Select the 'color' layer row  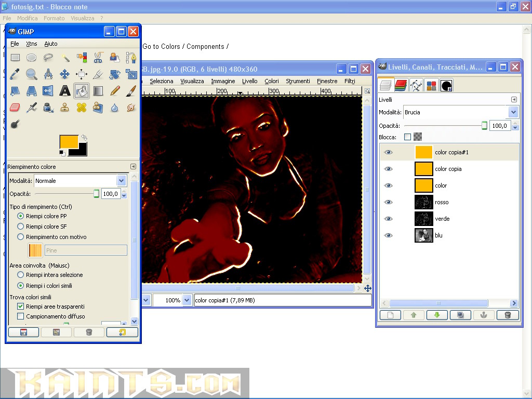coord(449,185)
